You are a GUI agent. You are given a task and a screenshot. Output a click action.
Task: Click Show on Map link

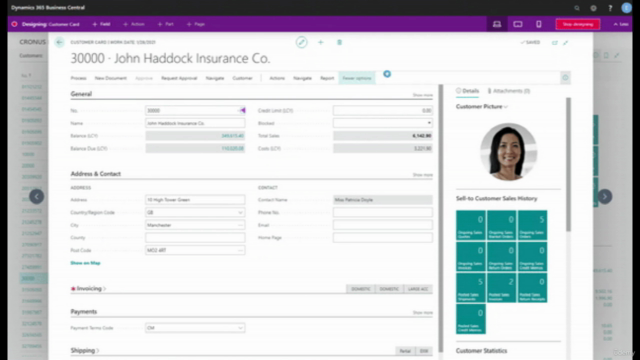[85, 263]
